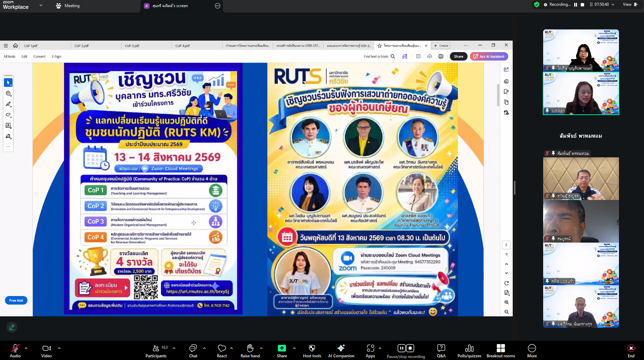This screenshot has width=644, height=360.
Task: Open the All tools menu
Action: point(9,57)
